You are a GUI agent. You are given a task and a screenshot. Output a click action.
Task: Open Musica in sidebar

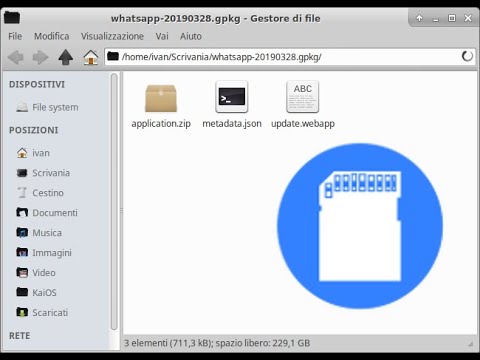pyautogui.click(x=47, y=233)
